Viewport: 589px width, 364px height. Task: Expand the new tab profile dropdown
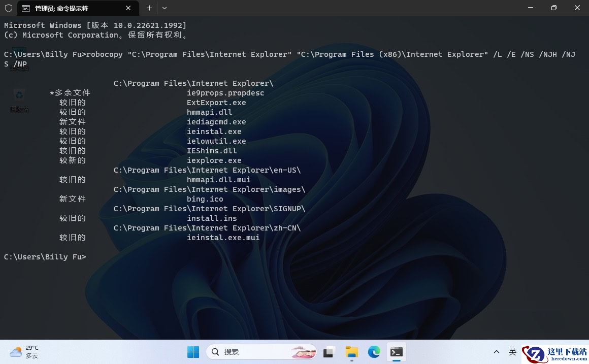[x=165, y=8]
